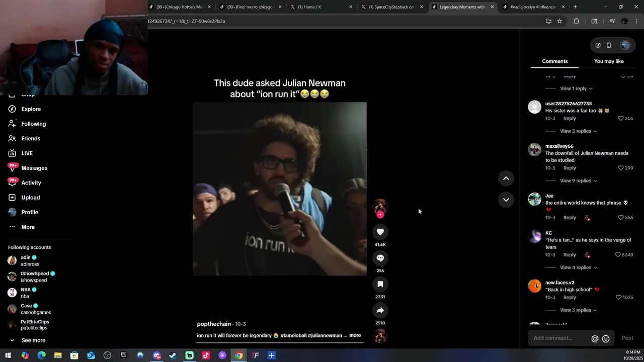Click the Add comment field
Screen dimensions: 644x362
click(x=559, y=338)
